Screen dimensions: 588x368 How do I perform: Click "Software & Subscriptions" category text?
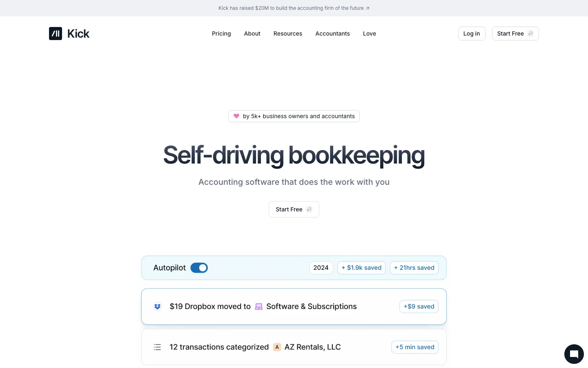312,307
